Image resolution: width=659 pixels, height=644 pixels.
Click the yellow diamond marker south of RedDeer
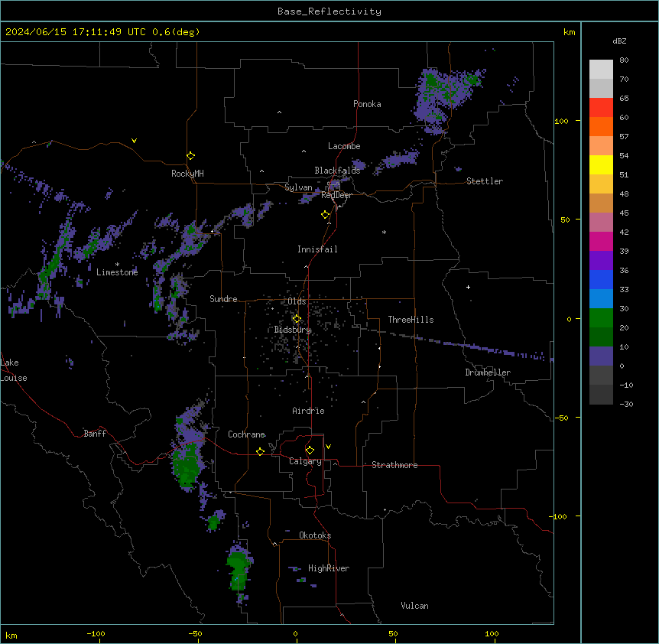pos(325,215)
